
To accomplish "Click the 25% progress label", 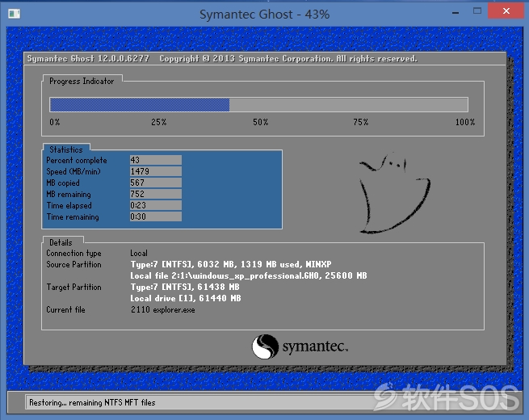I will [x=158, y=122].
